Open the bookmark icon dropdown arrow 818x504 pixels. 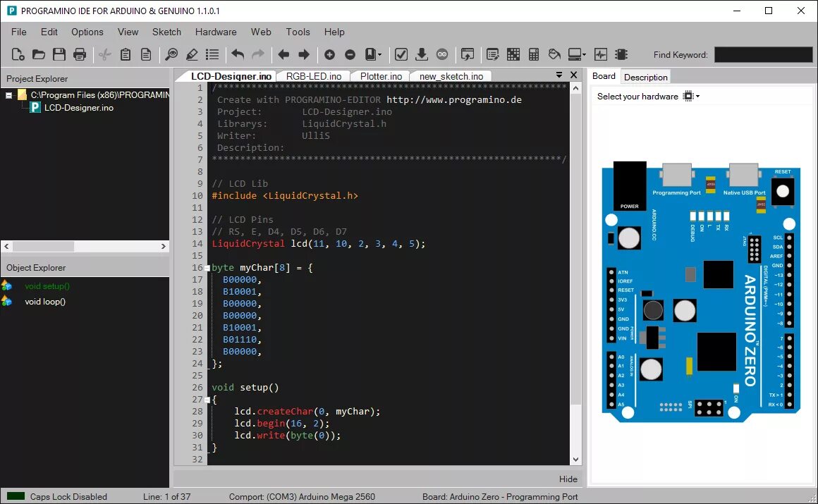(380, 54)
